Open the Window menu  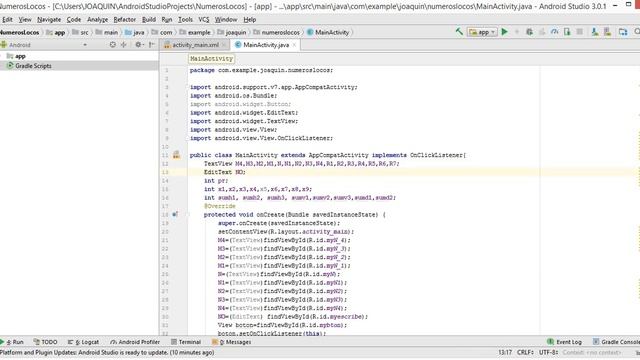coord(226,20)
